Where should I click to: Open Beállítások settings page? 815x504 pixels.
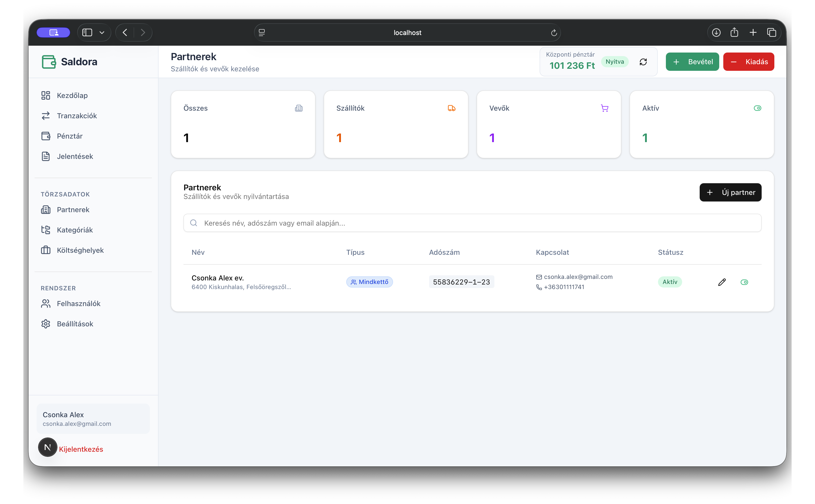[x=75, y=324]
